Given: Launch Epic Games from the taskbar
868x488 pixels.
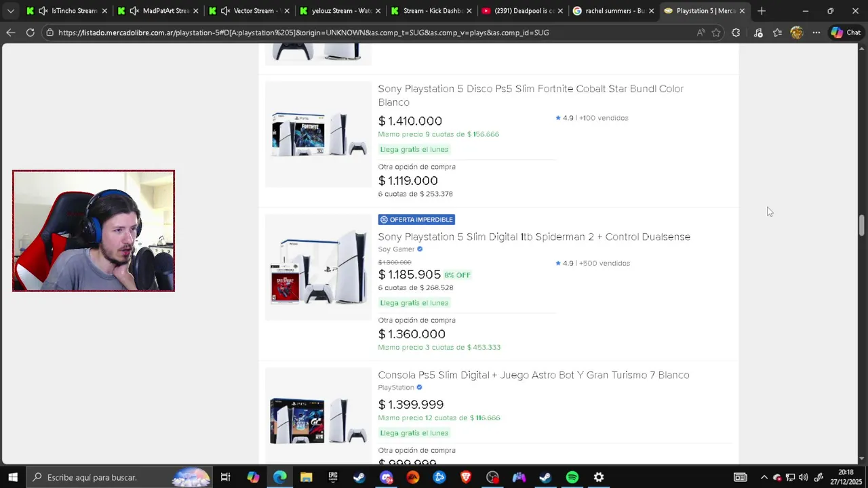Looking at the screenshot, I should 332,477.
